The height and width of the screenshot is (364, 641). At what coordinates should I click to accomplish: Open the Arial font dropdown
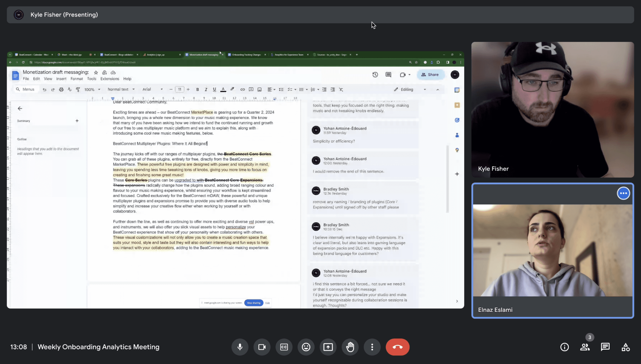(152, 89)
